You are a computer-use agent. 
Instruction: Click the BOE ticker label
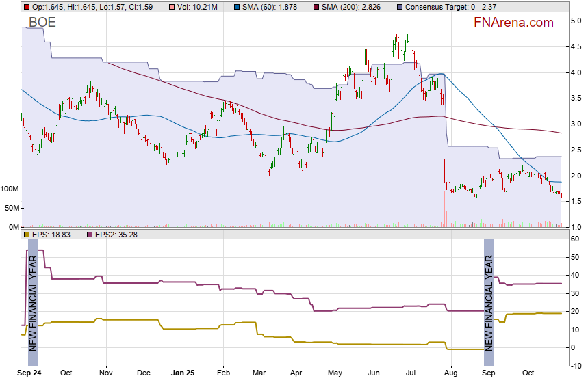(42, 23)
